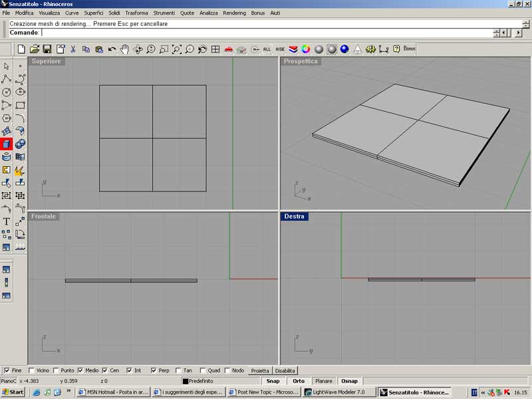The image size is (532, 399).
Task: Uncheck the Medio osnap checkbox
Action: click(80, 370)
